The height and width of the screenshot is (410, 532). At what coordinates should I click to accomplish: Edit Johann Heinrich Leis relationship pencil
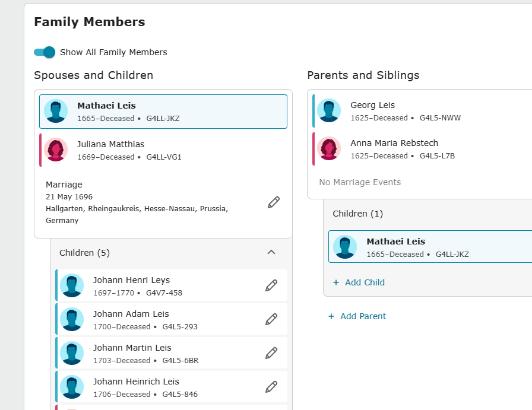271,387
